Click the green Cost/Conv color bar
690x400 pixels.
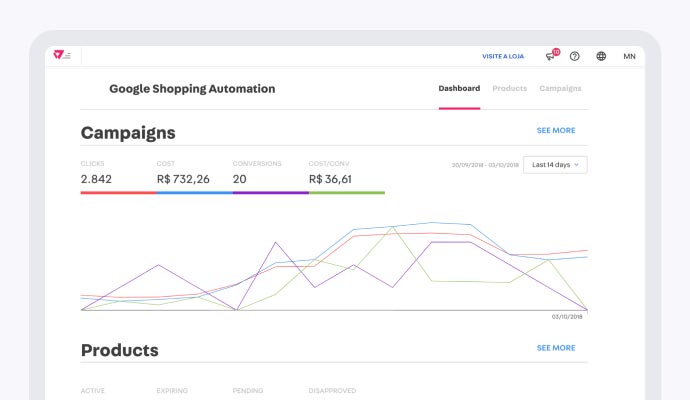(x=347, y=193)
